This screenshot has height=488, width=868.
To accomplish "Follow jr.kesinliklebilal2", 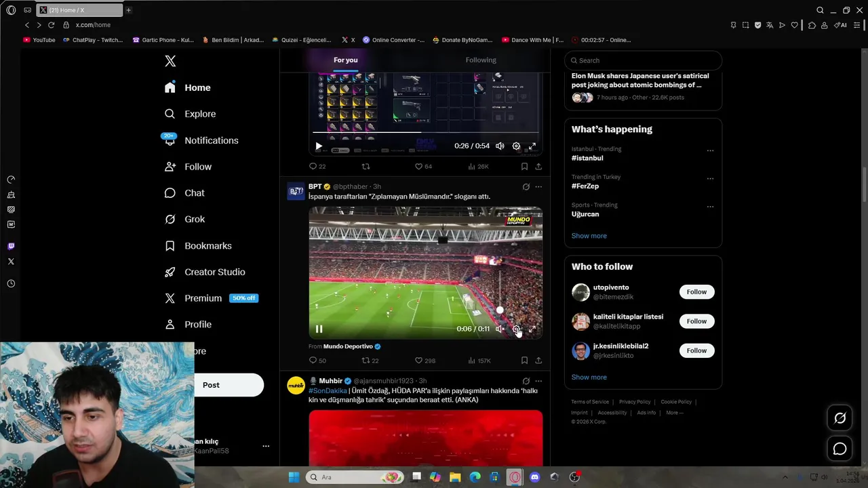I will pos(696,350).
